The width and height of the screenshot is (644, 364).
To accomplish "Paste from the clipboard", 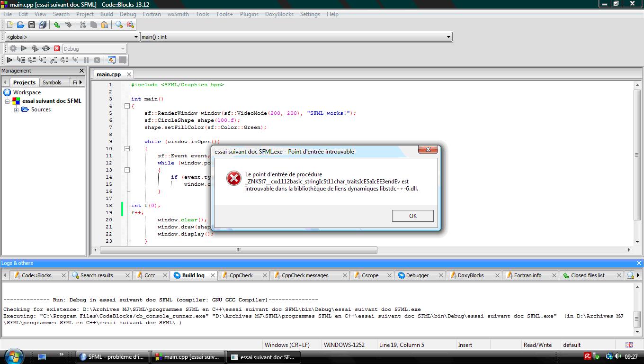I will point(105,25).
